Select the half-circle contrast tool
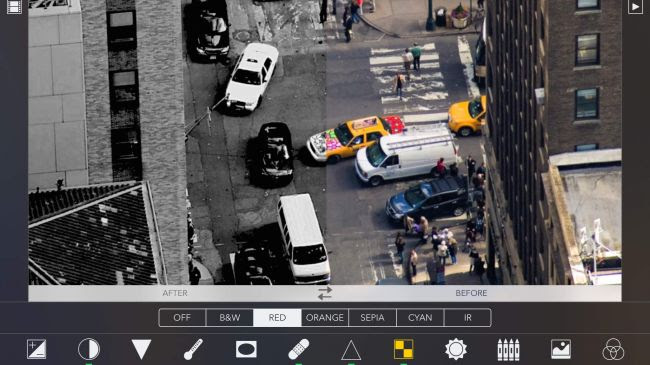The width and height of the screenshot is (650, 365). point(89,349)
